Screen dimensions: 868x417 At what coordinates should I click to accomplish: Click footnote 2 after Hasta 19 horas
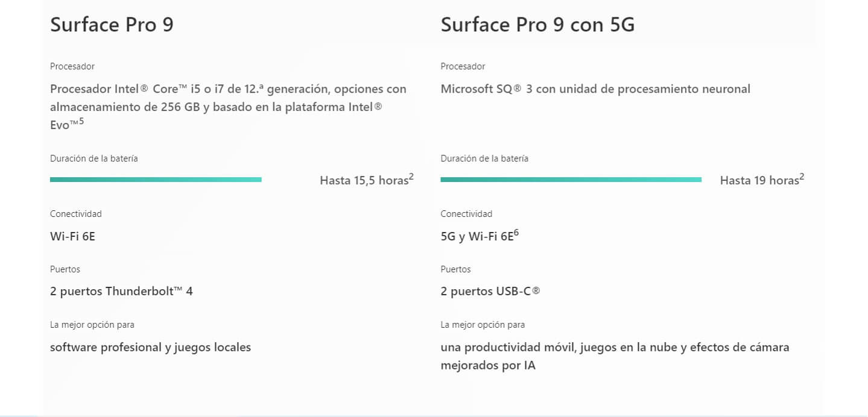pos(802,177)
